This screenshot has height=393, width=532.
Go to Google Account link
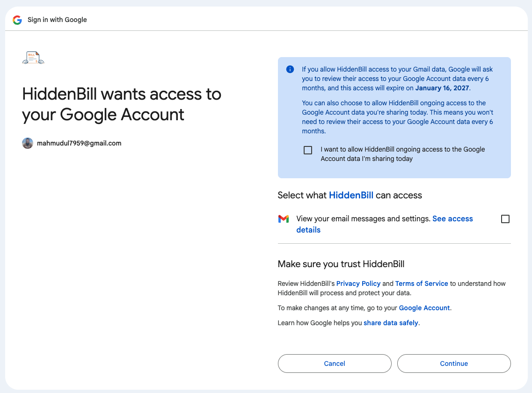(x=424, y=308)
